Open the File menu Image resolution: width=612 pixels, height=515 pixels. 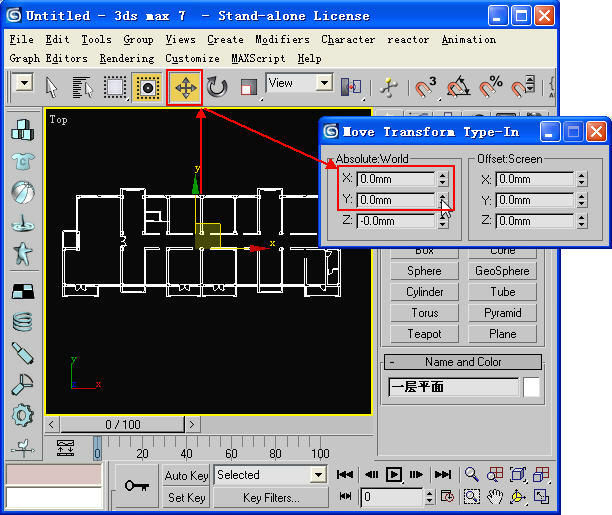tap(21, 39)
